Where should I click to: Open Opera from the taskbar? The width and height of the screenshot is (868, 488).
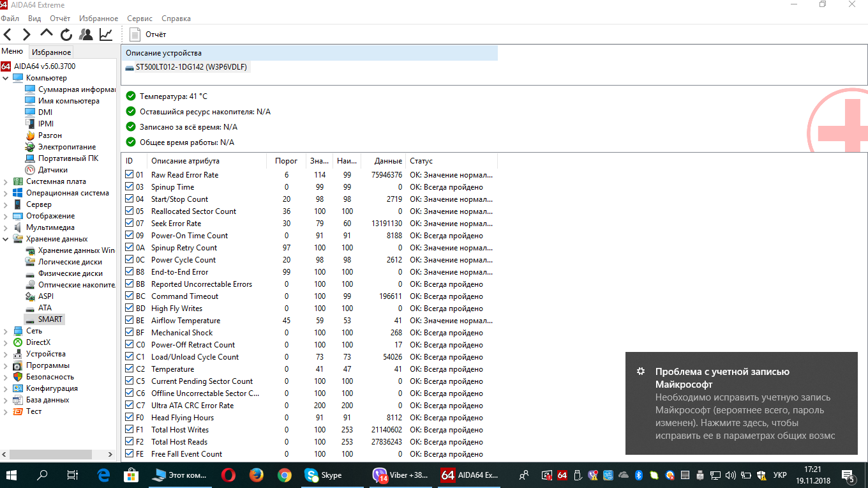(228, 475)
